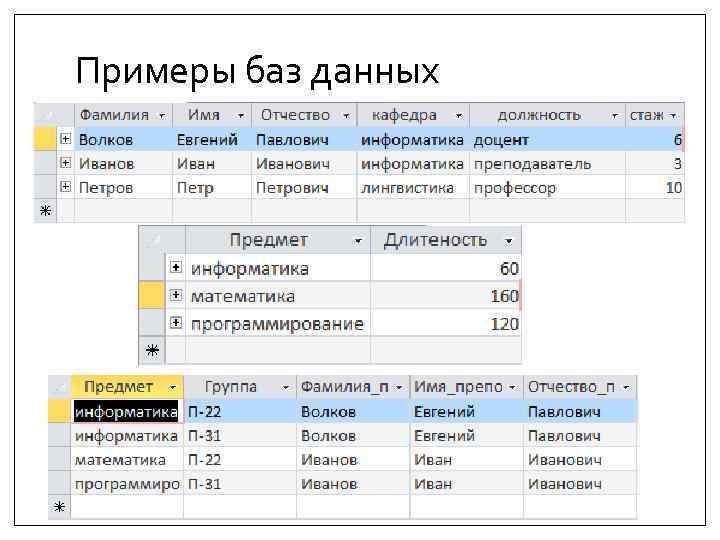Viewport: 720px width, 540px height.
Task: Select the highlighted информатика cell in schedule table
Action: click(x=126, y=411)
